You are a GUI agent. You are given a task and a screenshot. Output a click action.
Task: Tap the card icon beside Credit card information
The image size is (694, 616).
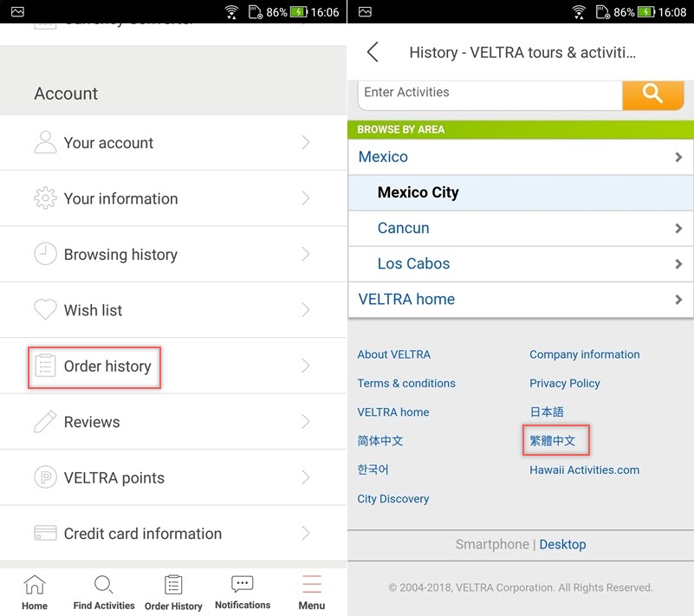(x=45, y=533)
